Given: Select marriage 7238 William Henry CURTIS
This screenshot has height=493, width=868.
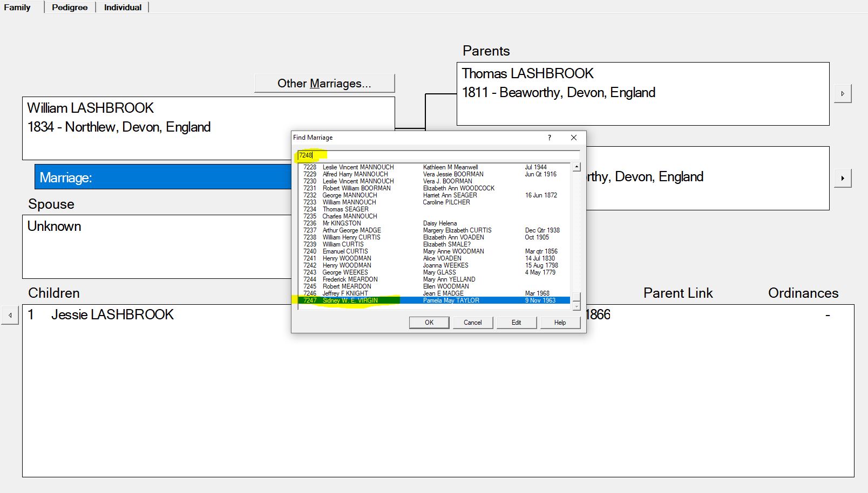Looking at the screenshot, I should tap(434, 237).
